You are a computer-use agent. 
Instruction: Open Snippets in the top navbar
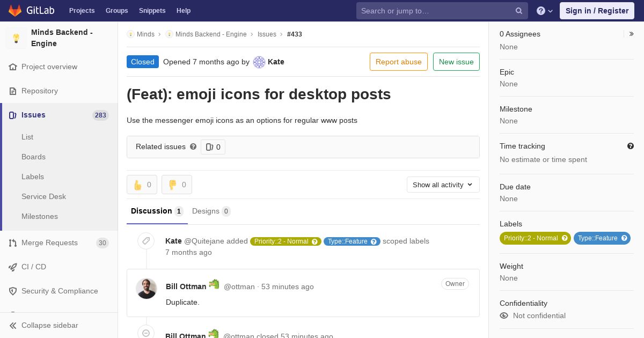[152, 11]
